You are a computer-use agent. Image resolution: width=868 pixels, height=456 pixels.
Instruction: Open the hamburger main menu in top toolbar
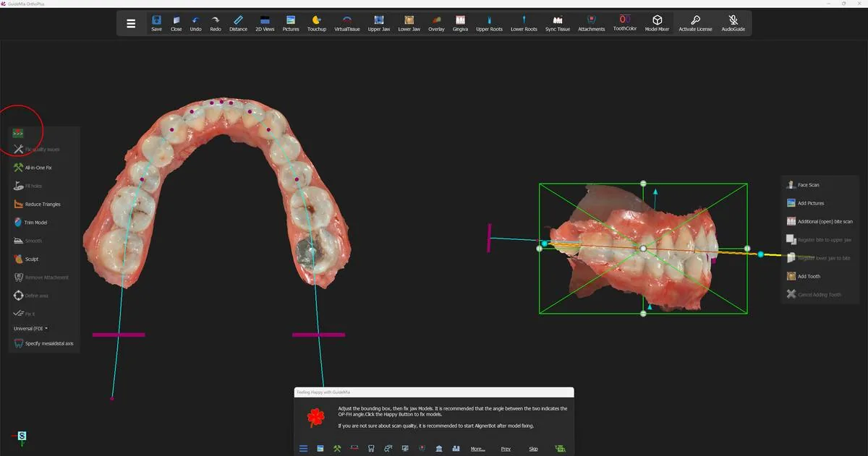pyautogui.click(x=131, y=23)
